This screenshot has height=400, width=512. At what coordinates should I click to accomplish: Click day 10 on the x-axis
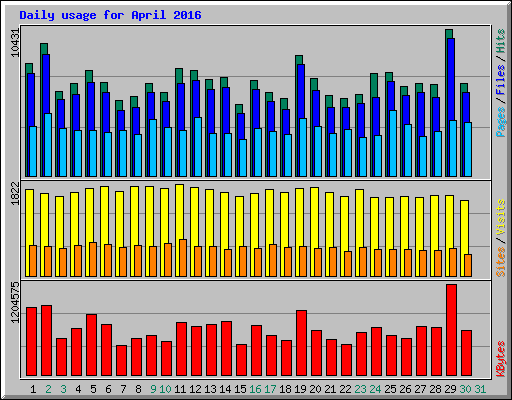point(165,389)
